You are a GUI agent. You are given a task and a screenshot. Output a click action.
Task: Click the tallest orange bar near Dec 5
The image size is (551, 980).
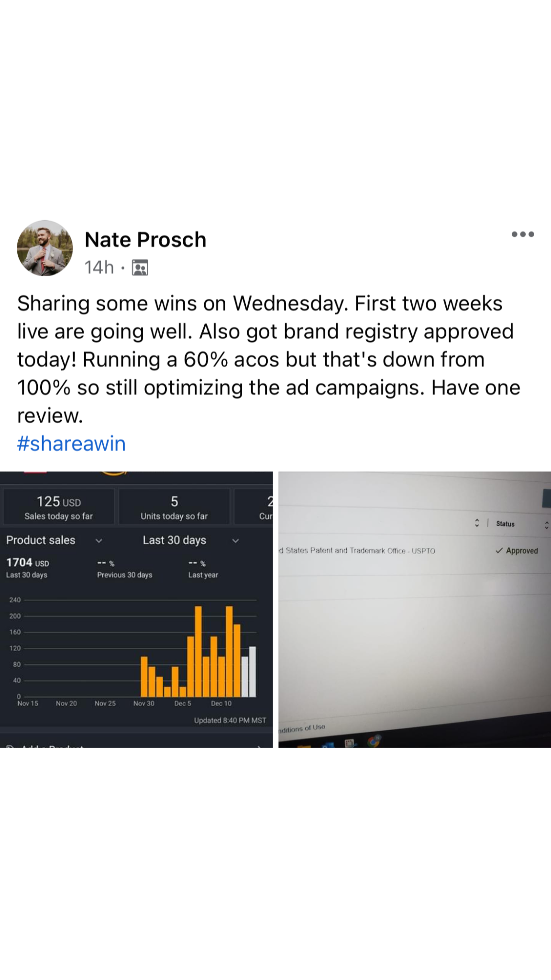click(x=198, y=651)
